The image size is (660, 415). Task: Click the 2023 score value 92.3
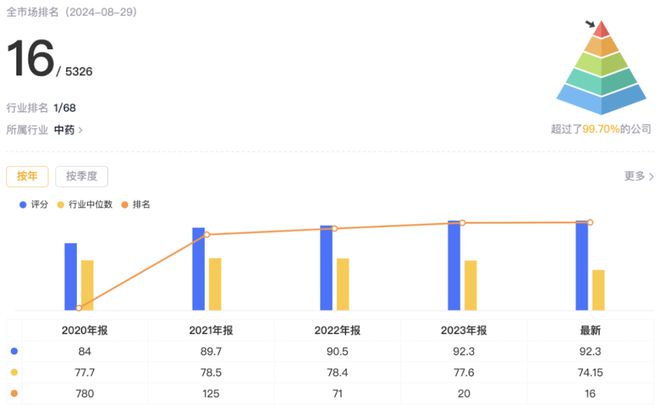tap(464, 351)
